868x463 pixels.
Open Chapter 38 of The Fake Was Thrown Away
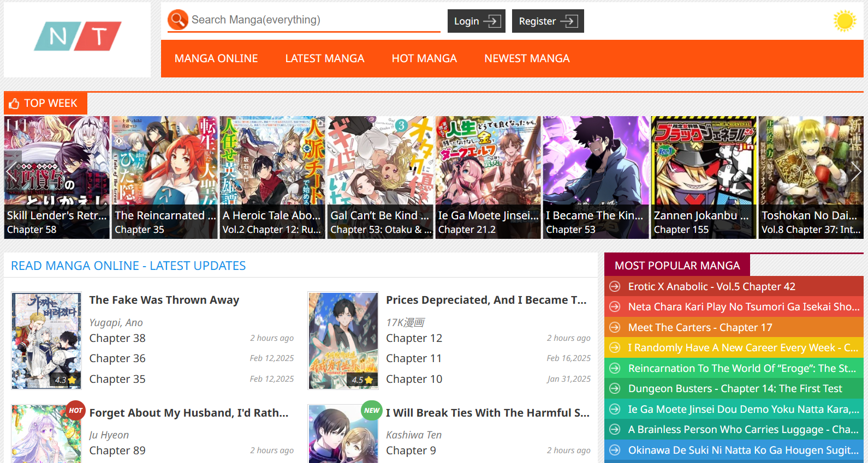click(117, 338)
